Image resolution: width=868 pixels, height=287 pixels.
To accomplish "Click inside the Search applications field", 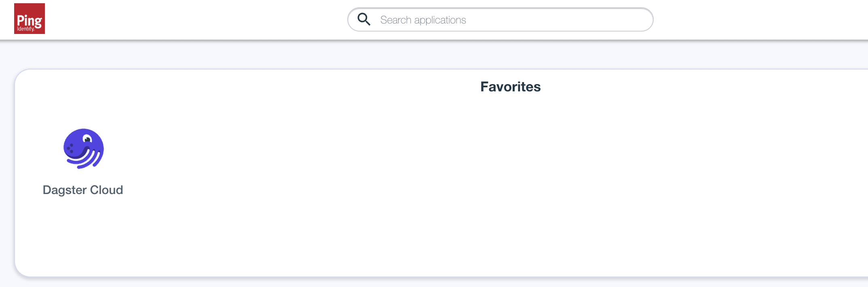I will 465,19.
